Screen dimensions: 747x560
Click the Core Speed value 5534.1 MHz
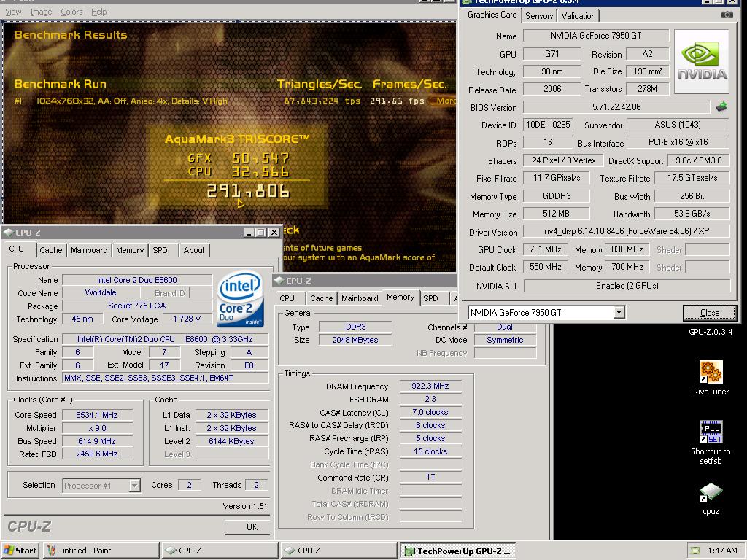coord(97,415)
